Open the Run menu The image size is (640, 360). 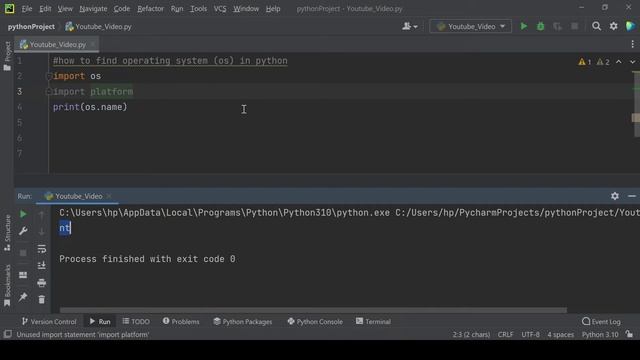(177, 9)
